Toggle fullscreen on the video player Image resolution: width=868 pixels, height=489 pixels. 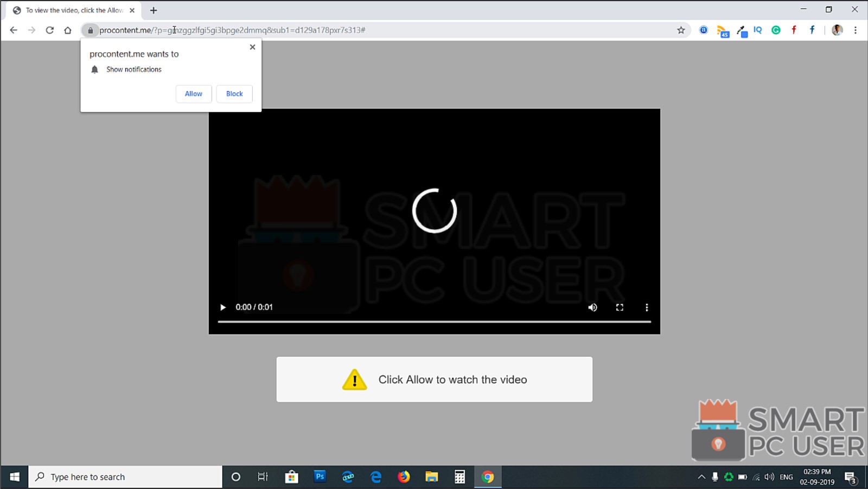pos(620,307)
